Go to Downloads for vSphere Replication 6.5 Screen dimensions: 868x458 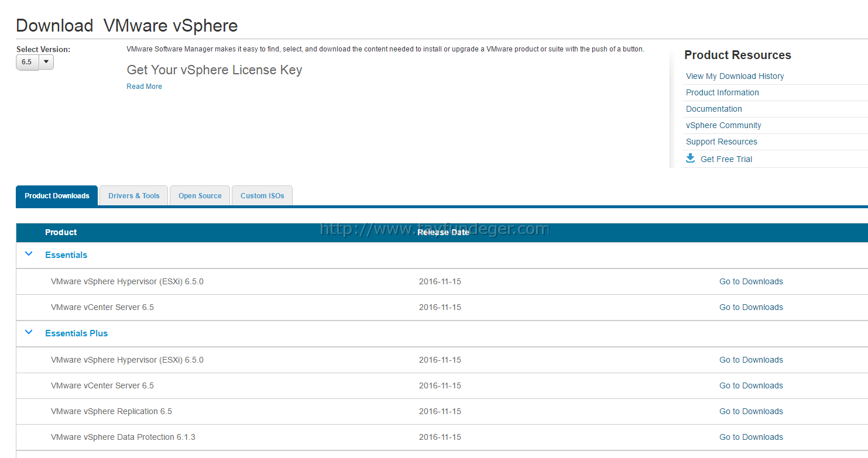(x=751, y=411)
